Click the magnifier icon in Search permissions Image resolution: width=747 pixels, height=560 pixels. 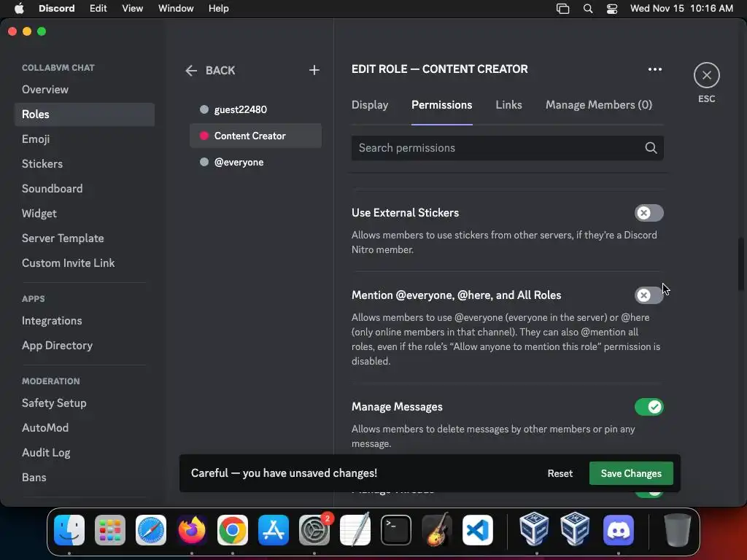point(651,148)
